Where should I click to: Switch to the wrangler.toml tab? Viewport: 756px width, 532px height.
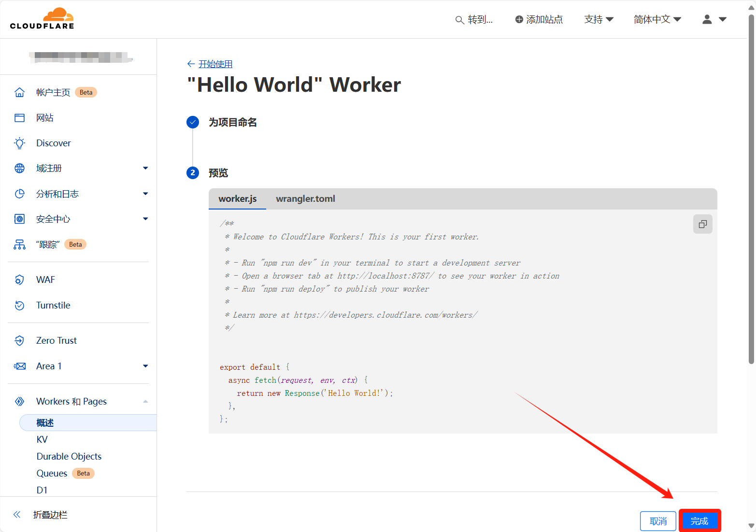click(305, 199)
